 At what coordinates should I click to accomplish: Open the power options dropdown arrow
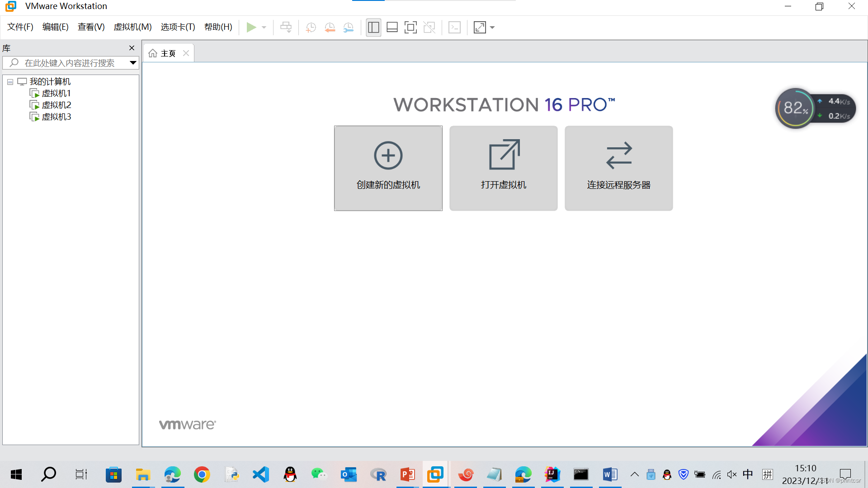pos(264,28)
